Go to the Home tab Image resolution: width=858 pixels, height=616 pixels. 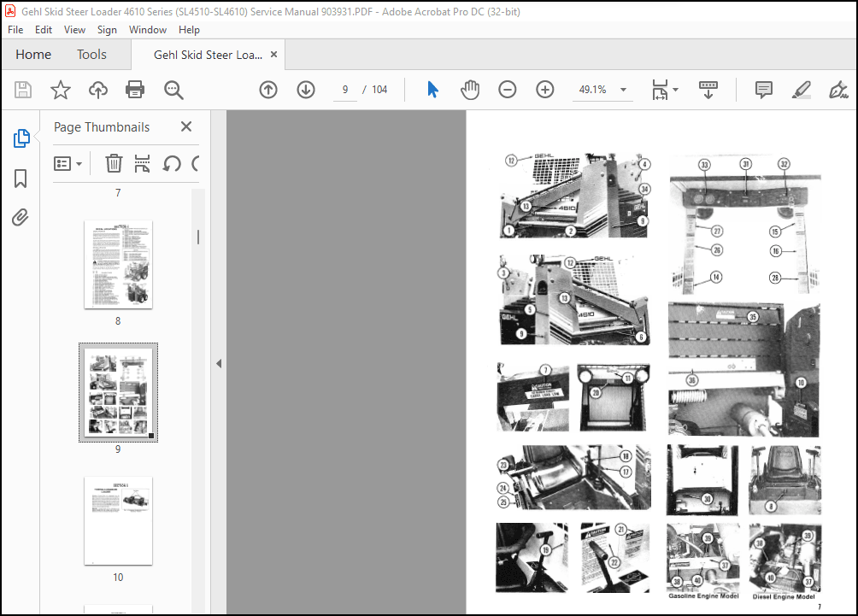click(x=33, y=54)
